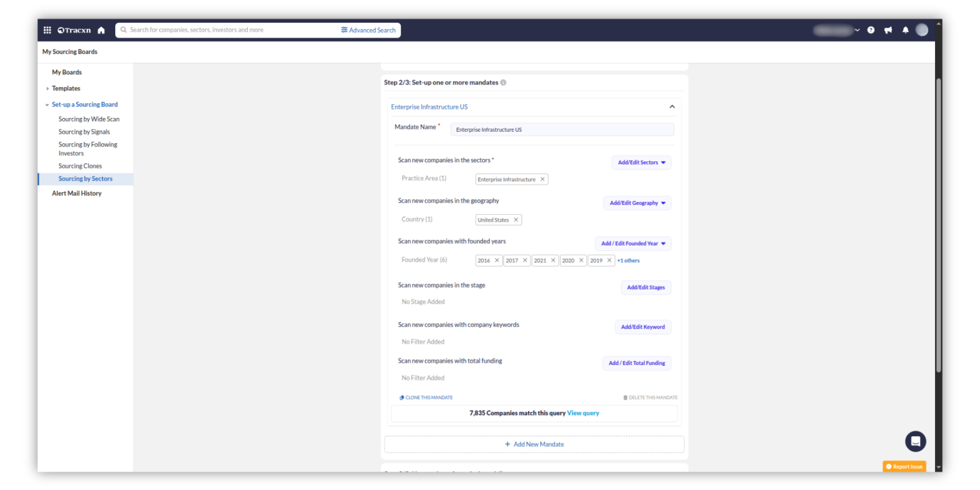This screenshot has width=980, height=490.
Task: Open the chat support widget
Action: [x=915, y=442]
